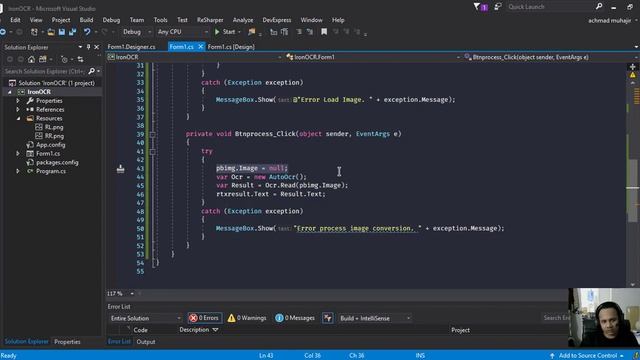Screen dimensions: 640x360
Task: Click the Save file toolbar icon
Action: pyautogui.click(x=62, y=32)
